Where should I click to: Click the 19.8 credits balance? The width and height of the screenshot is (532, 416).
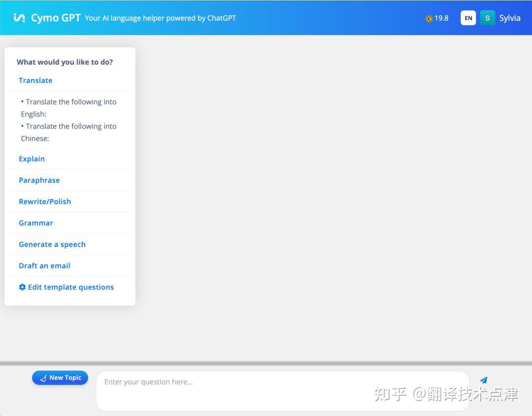[441, 18]
